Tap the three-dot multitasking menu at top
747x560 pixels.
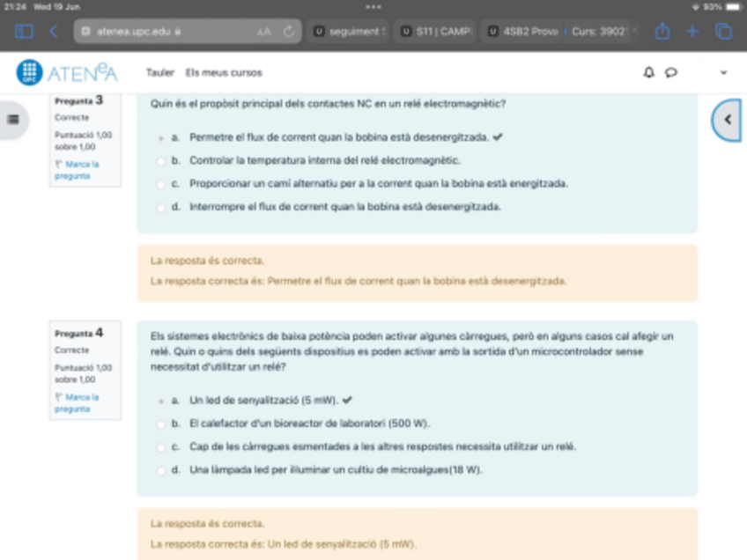[373, 7]
